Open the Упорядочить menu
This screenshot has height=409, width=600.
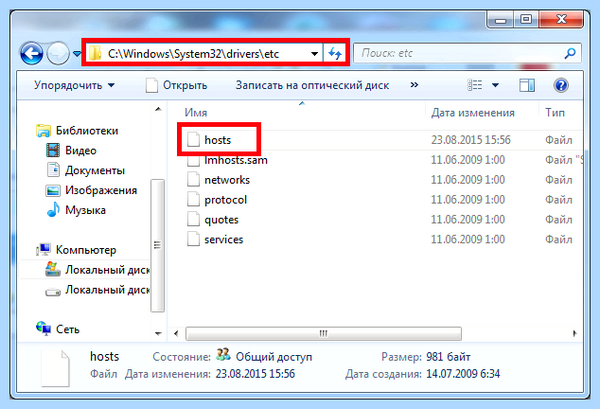74,85
